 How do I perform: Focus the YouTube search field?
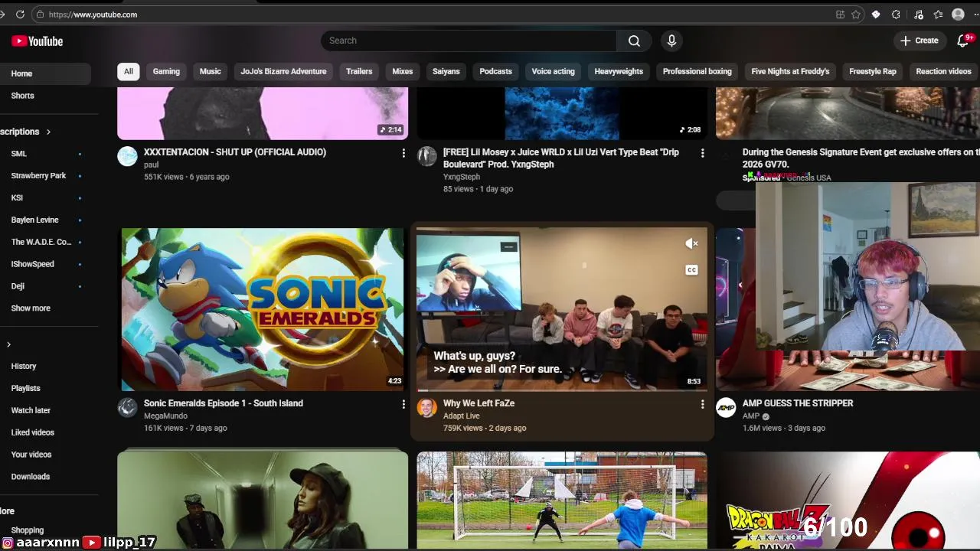coord(469,41)
